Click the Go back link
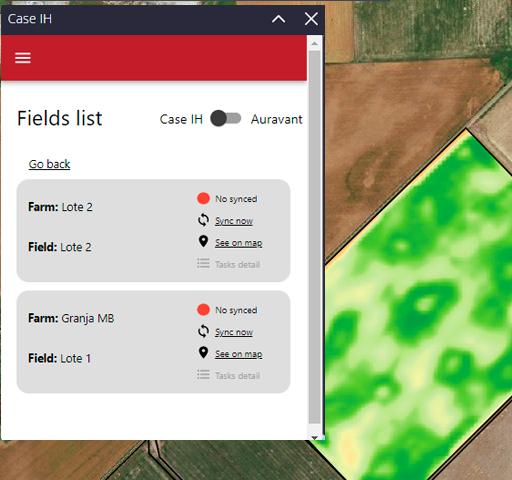The image size is (512, 480). (49, 164)
